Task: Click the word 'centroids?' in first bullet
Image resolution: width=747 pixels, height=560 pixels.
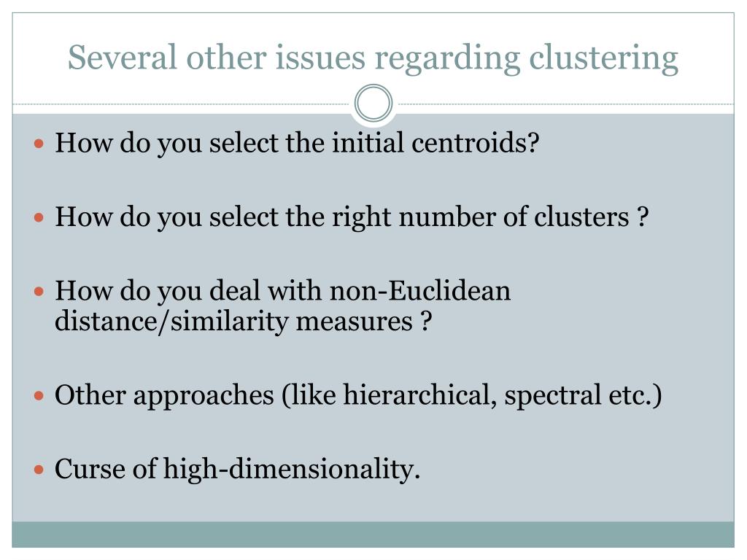Action: point(475,142)
